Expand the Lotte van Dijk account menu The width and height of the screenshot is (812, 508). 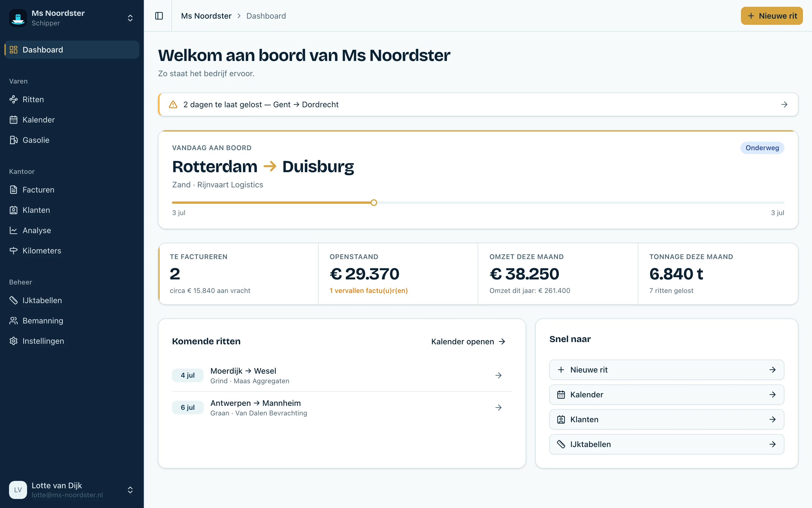130,490
